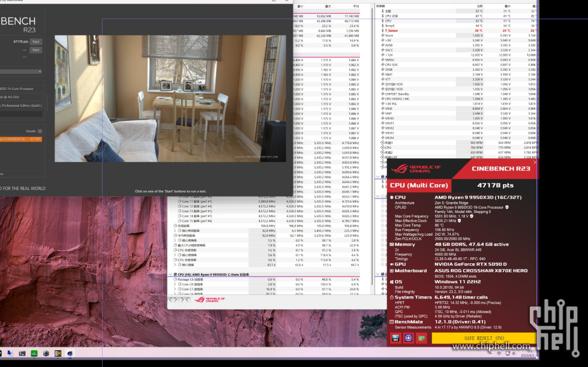
Task: Click the blue chip icon button in BenchMate
Action: [x=395, y=338]
